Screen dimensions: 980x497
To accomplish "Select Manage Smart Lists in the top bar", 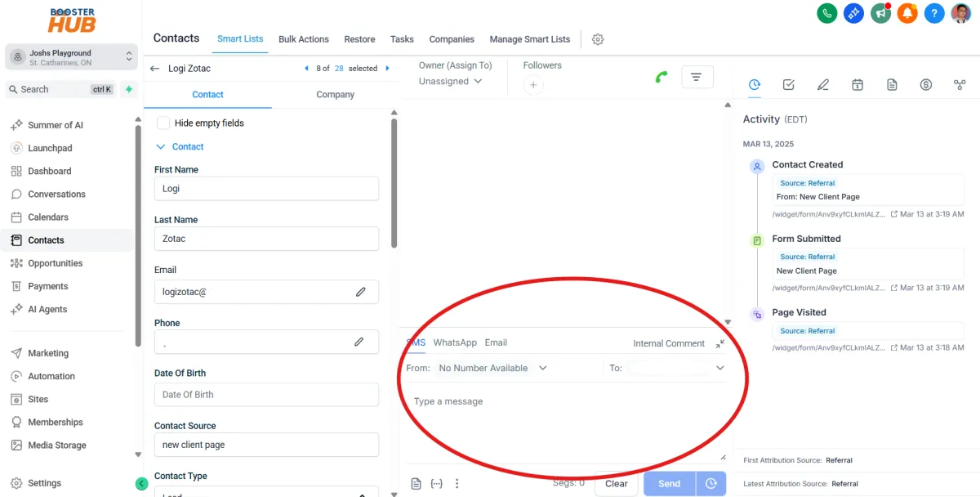I will click(530, 38).
